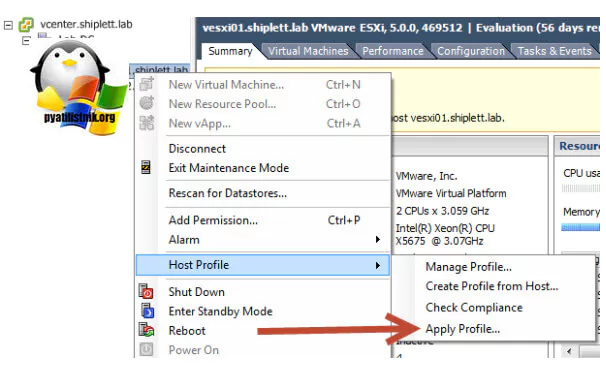Choose Apply Profile from submenu

pyautogui.click(x=463, y=329)
